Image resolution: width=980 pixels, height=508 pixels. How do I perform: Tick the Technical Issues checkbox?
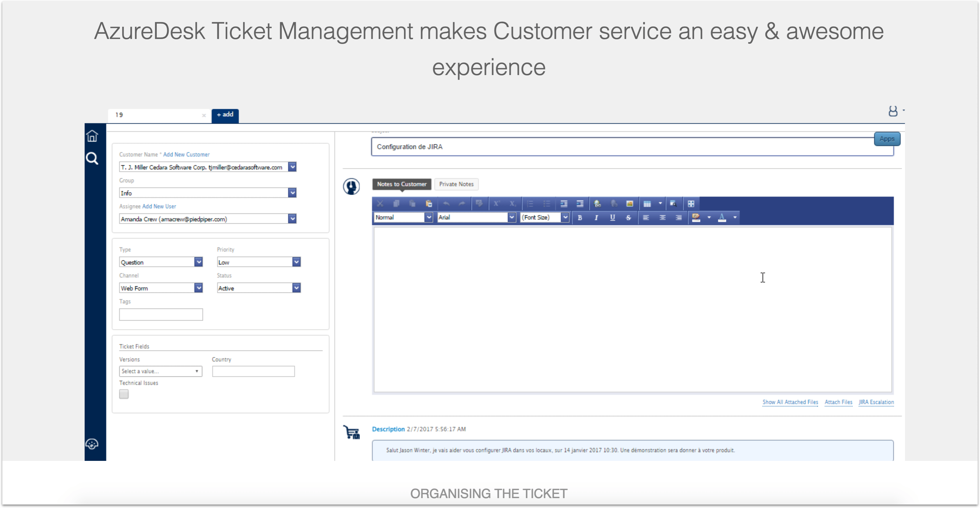124,394
